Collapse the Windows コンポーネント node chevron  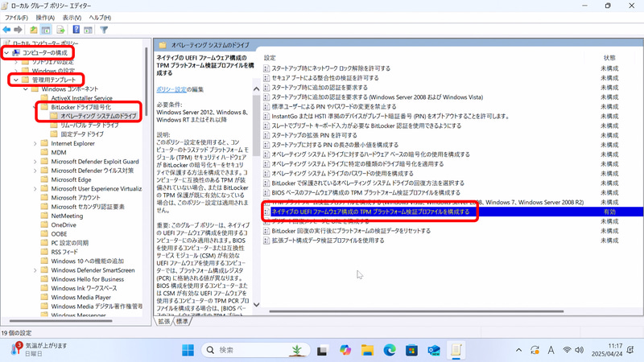[26, 88]
